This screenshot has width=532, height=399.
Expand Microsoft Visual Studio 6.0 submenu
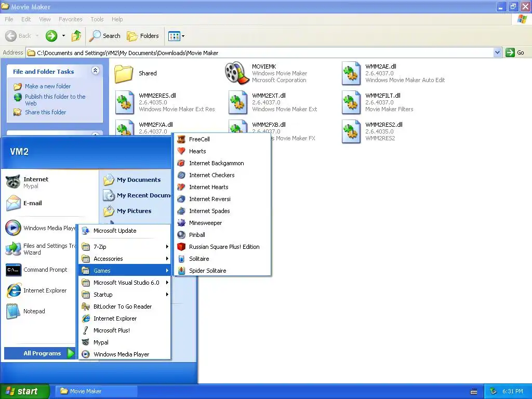pos(125,283)
